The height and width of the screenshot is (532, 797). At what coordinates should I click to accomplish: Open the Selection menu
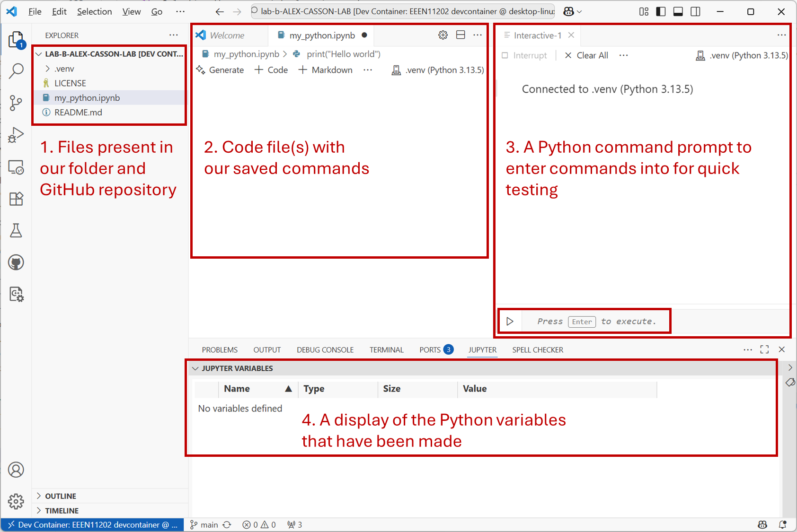(x=94, y=12)
